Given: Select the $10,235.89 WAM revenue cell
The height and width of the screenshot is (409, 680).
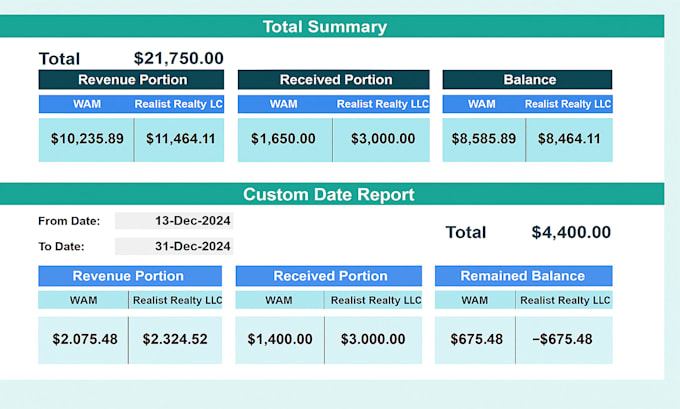Looking at the screenshot, I should (x=86, y=140).
